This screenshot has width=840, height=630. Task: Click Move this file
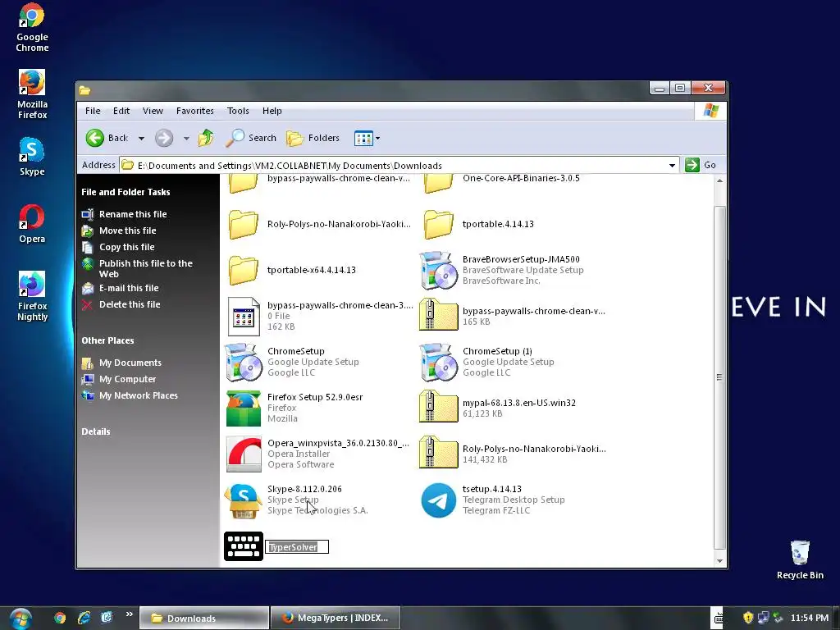(127, 231)
